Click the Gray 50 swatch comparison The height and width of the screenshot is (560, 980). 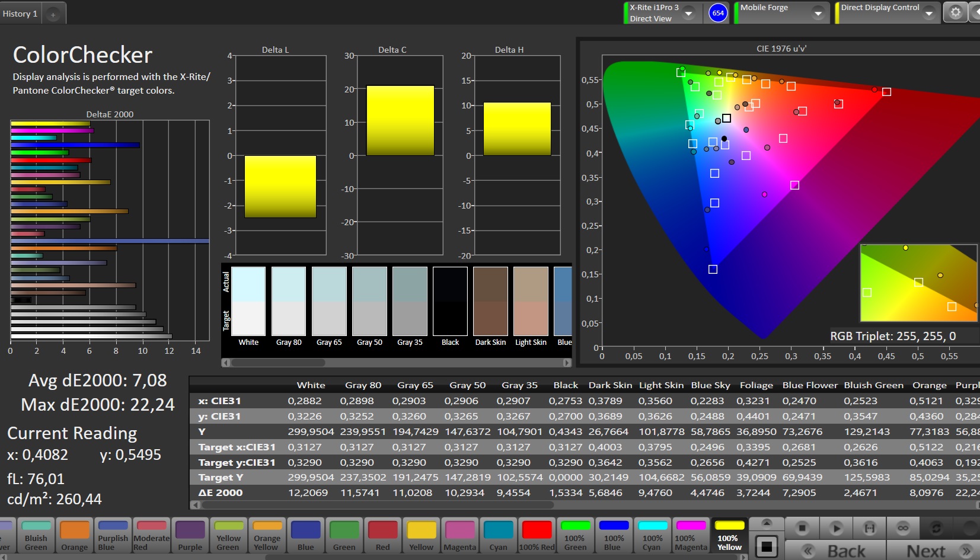(369, 301)
